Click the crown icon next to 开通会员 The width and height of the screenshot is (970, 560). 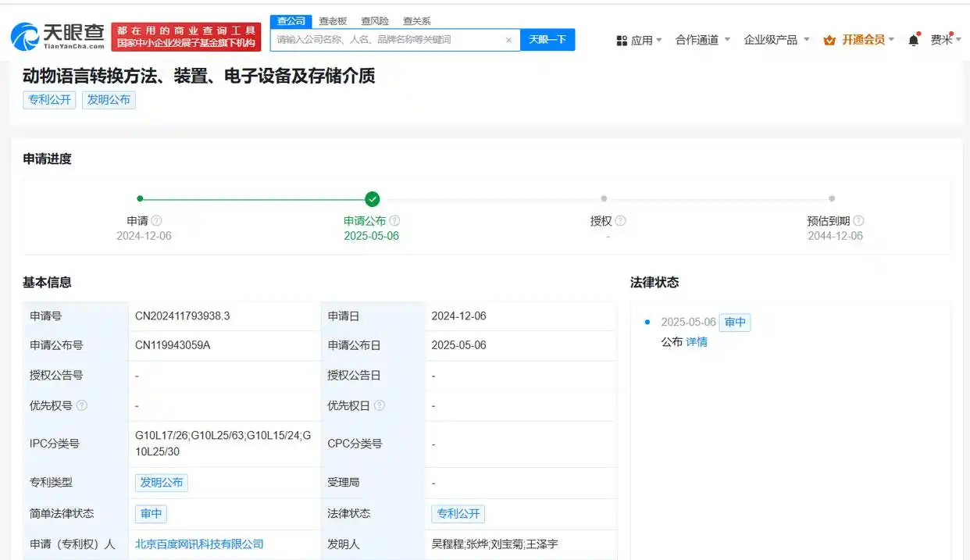[x=829, y=40]
